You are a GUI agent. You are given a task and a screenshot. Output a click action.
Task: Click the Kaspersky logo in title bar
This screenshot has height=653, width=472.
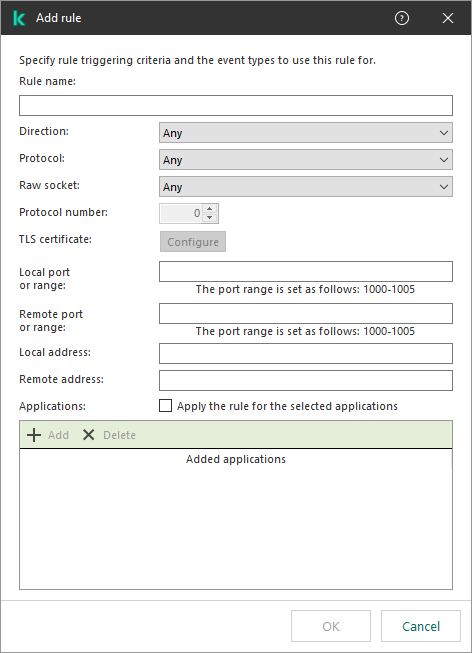pyautogui.click(x=19, y=18)
